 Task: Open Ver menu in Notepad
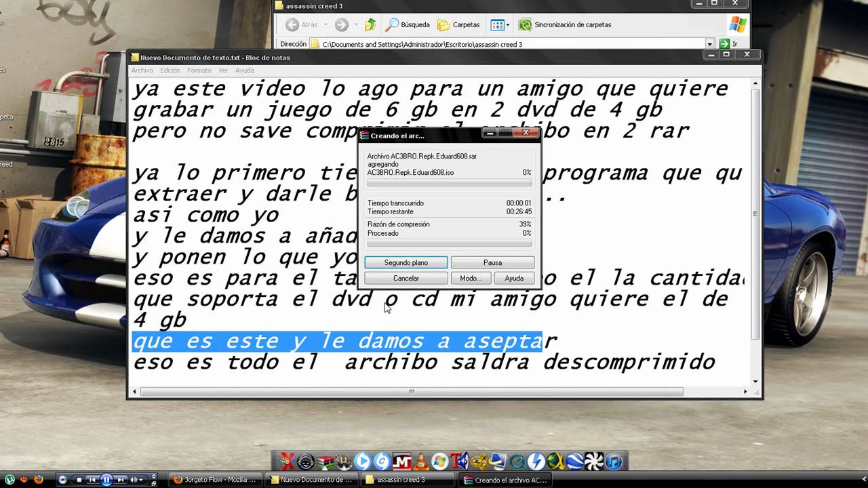pyautogui.click(x=223, y=70)
